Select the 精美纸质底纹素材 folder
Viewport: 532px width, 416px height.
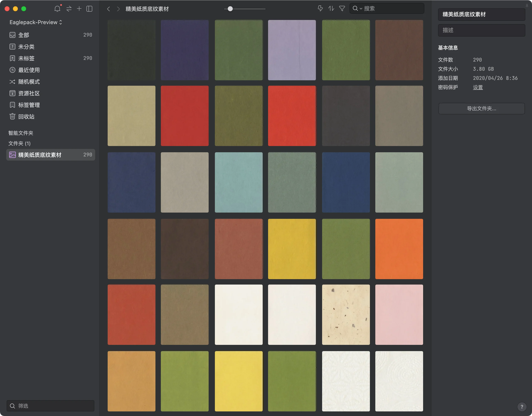51,155
